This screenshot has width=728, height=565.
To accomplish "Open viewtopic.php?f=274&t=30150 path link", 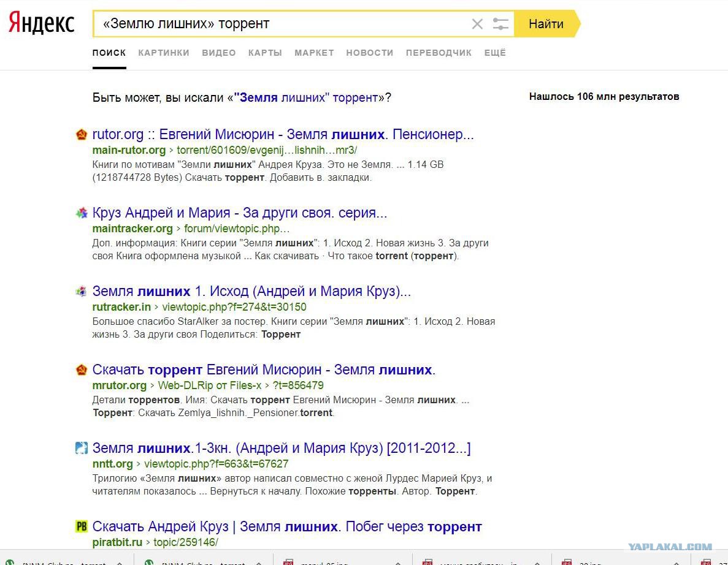I will 234,307.
